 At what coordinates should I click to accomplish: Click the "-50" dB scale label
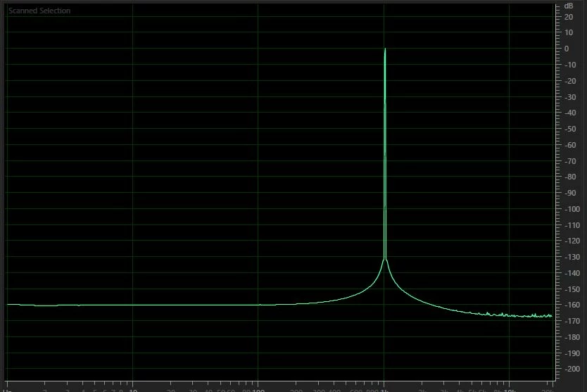pos(570,129)
